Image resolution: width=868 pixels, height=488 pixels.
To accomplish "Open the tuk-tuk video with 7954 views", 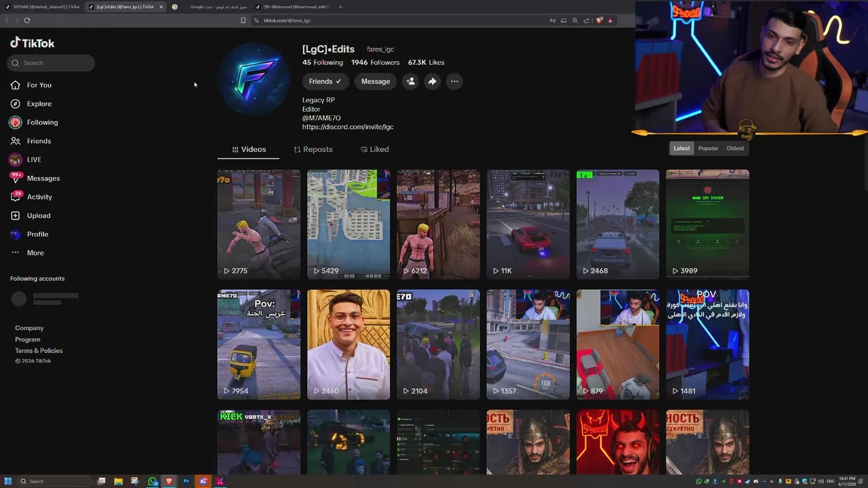I will pyautogui.click(x=258, y=344).
